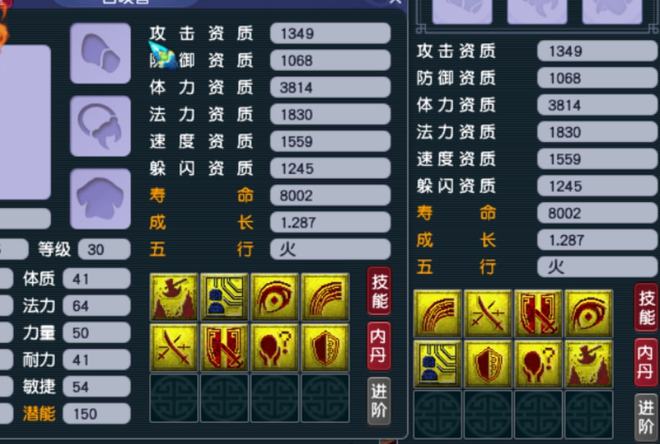The height and width of the screenshot is (444, 660).
Task: Switch to 内丹 tab in left panel
Action: point(379,346)
